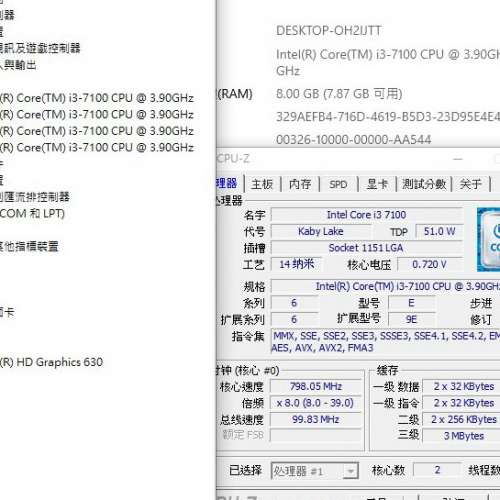Screen dimensions: 500x500
Task: Click the processor text in the system info window
Action: [388, 62]
